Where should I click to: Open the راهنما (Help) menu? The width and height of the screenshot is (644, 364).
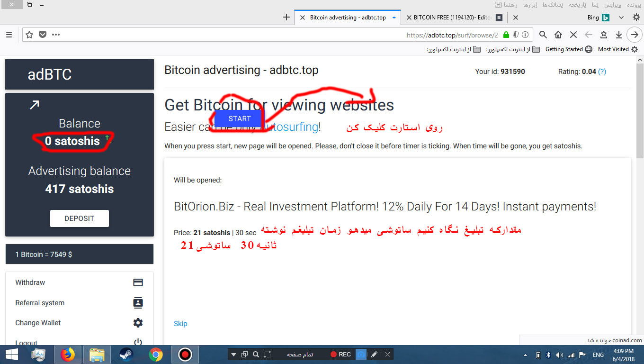tap(506, 5)
